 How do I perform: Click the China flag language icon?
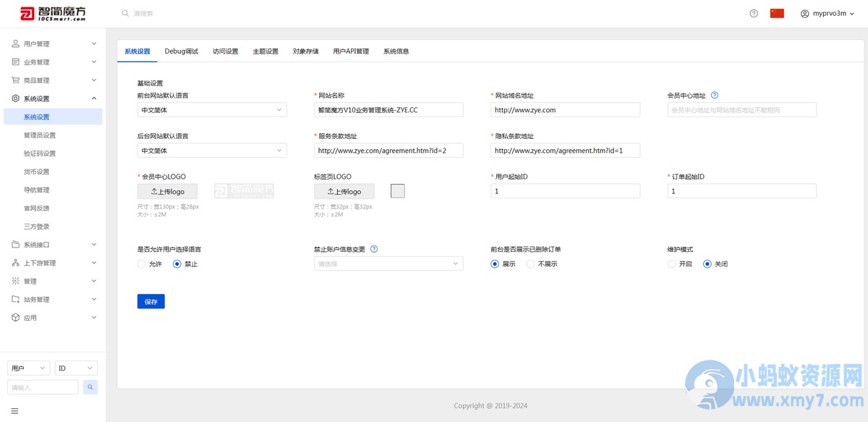coord(777,13)
